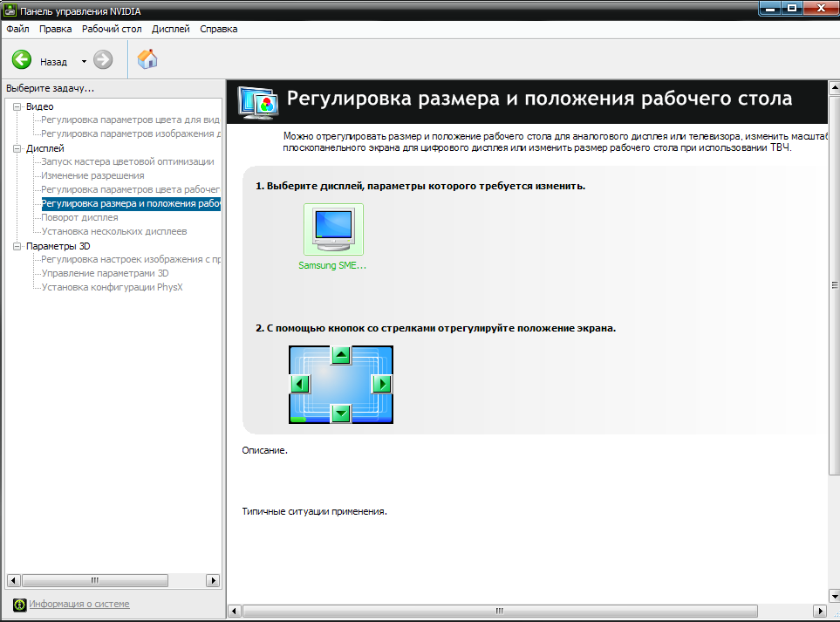Open Установка нескольких дисплеев task
Image resolution: width=840 pixels, height=622 pixels.
pos(114,231)
